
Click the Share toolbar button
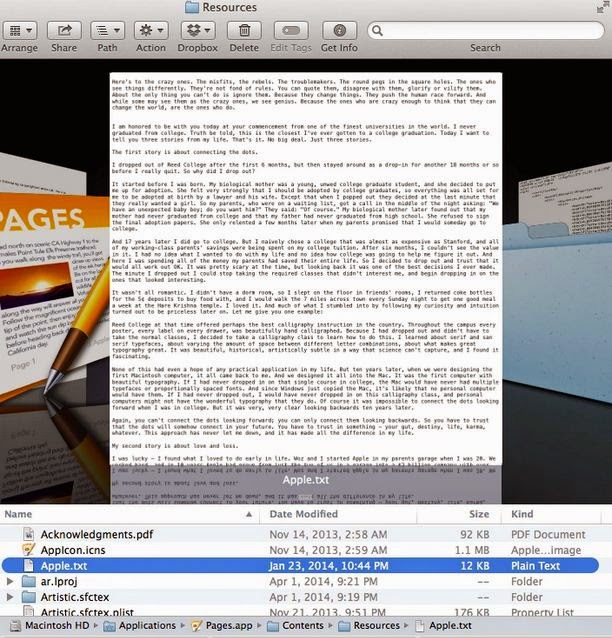[64, 31]
